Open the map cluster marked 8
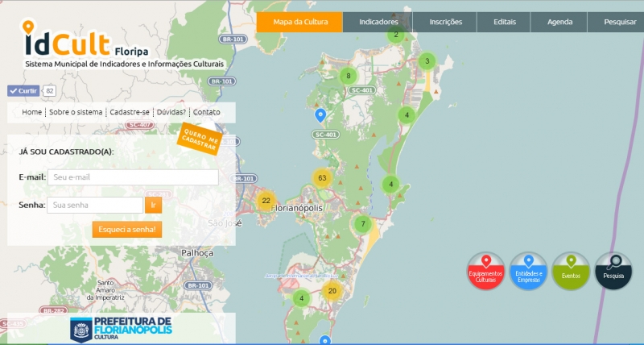This screenshot has width=644, height=345. click(349, 76)
